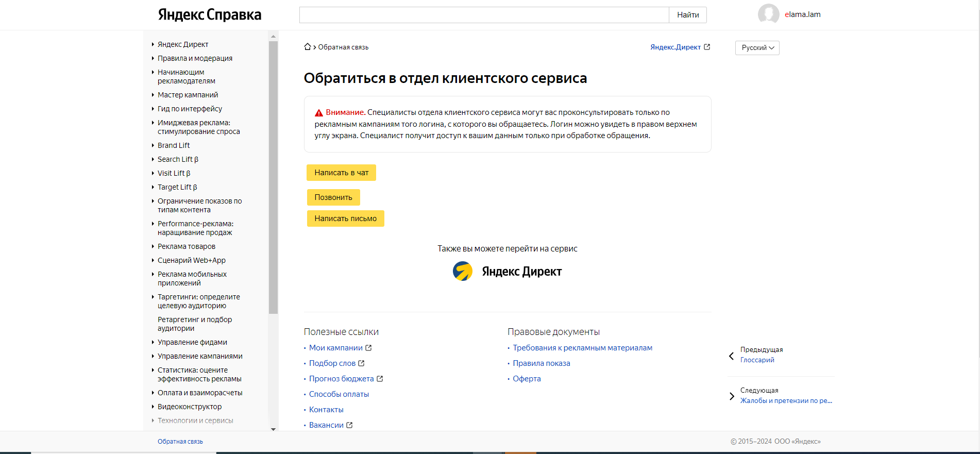Open the Яндекс.Директ external link

(680, 47)
